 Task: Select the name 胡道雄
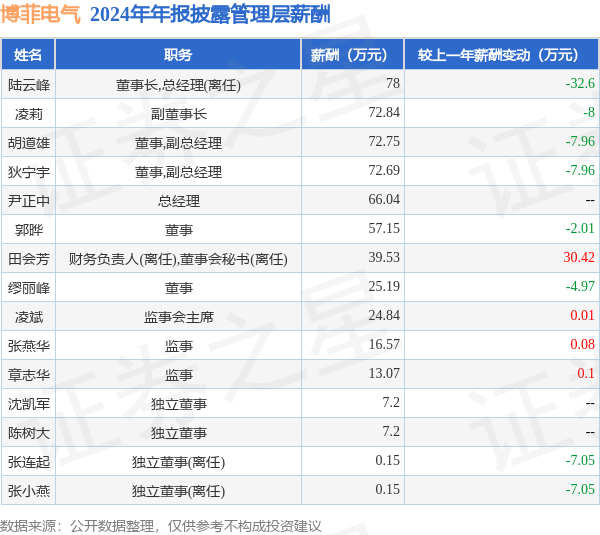pyautogui.click(x=29, y=143)
